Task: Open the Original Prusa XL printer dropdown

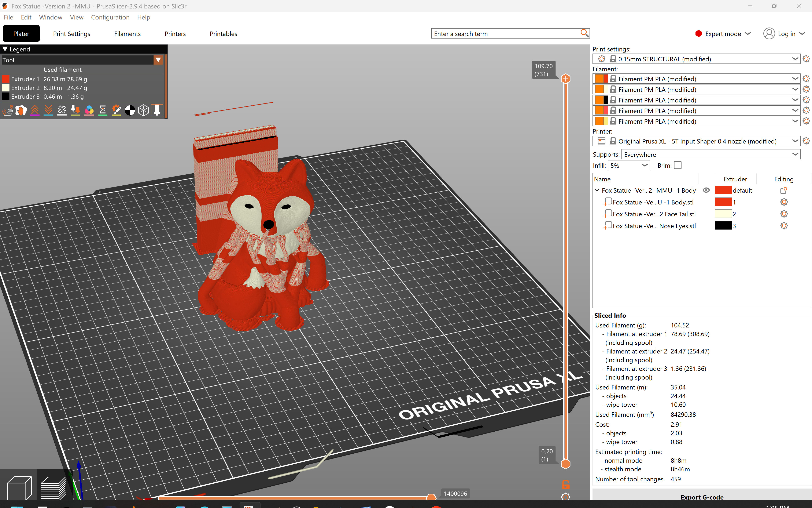Action: [x=696, y=141]
